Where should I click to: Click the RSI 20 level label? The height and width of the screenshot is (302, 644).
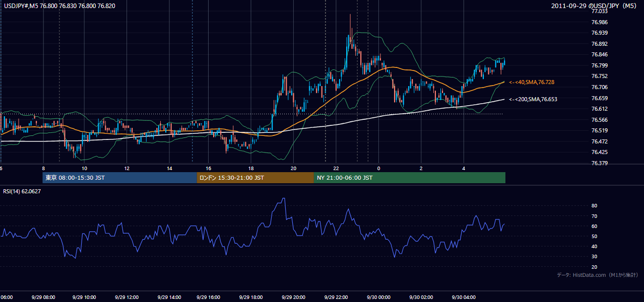594,267
